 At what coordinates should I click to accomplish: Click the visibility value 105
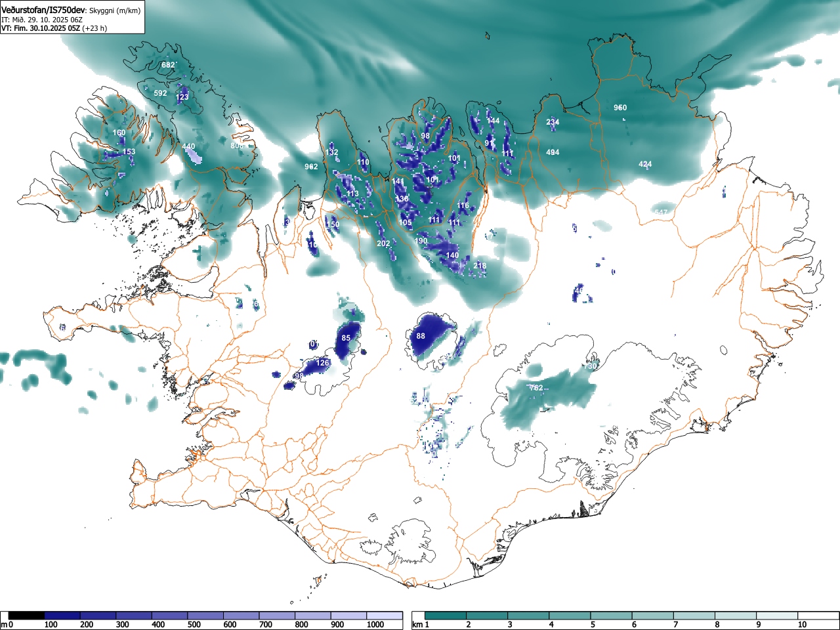click(405, 222)
